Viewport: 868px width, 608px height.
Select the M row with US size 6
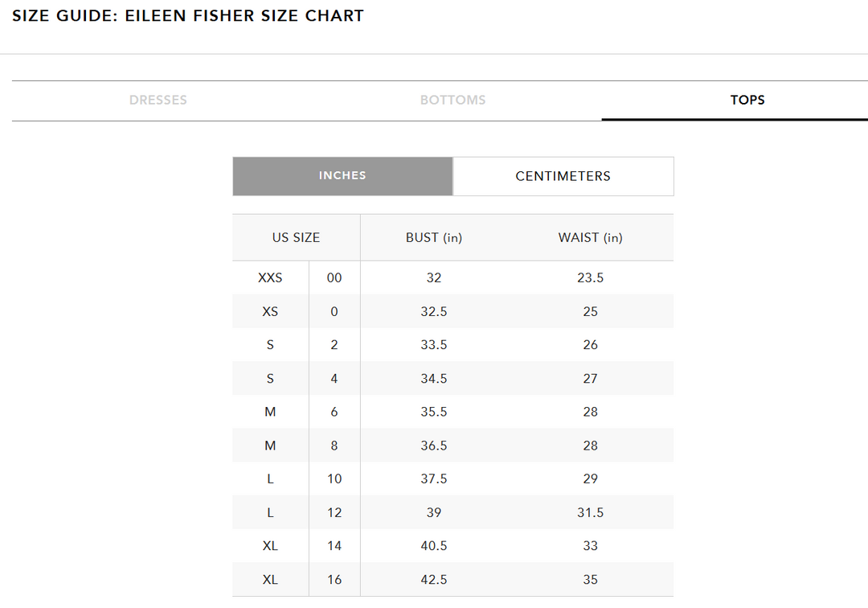click(x=270, y=412)
